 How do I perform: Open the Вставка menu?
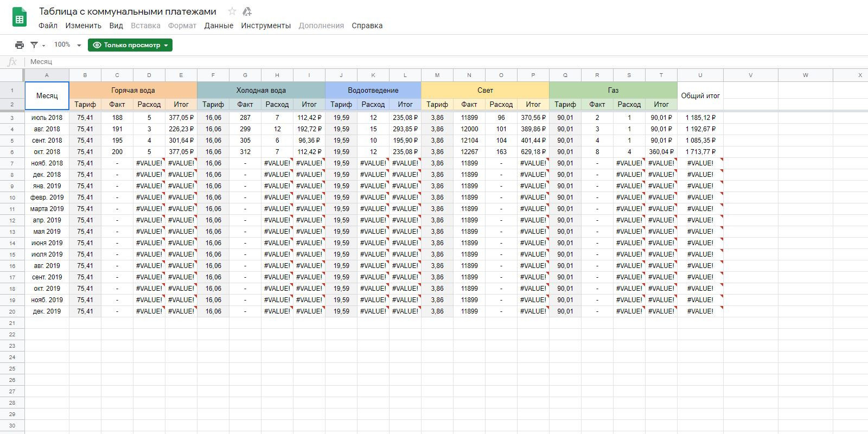point(145,25)
